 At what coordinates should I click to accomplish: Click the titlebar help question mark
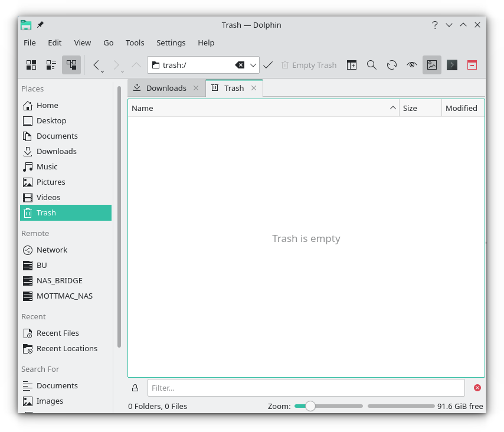435,25
